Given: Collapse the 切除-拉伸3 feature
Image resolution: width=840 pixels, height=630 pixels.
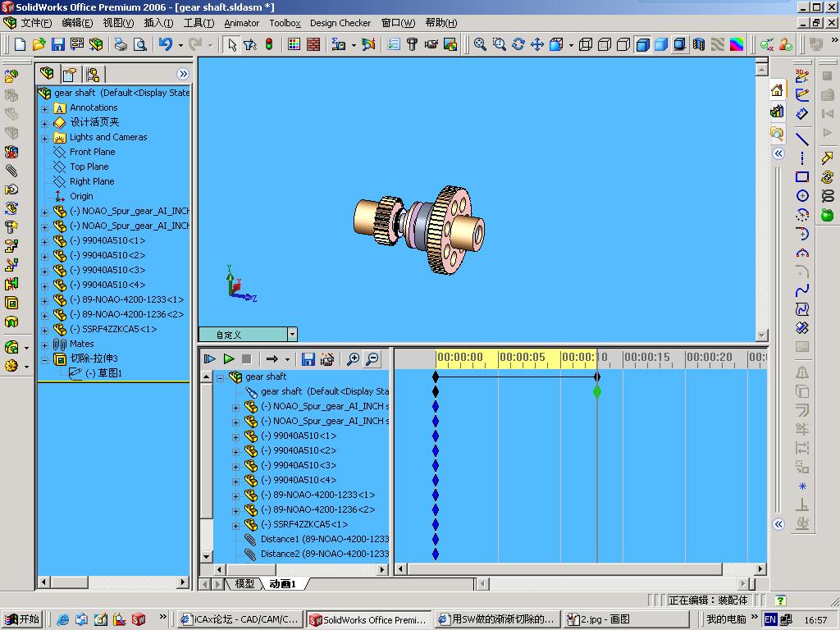Looking at the screenshot, I should (x=45, y=359).
